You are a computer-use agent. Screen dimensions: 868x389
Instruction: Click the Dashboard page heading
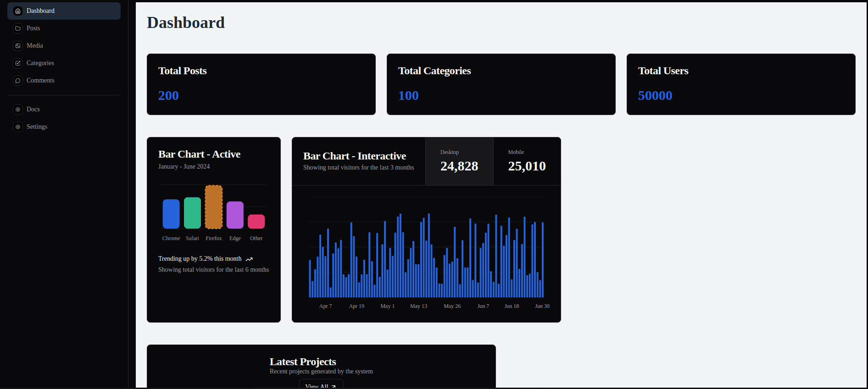pyautogui.click(x=186, y=23)
